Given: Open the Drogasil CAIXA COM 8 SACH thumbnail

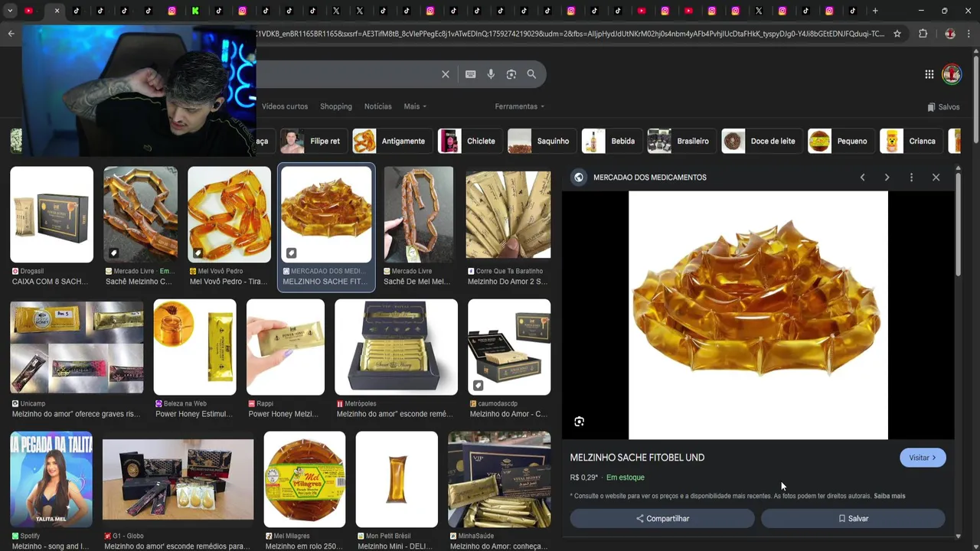Looking at the screenshot, I should (x=52, y=214).
